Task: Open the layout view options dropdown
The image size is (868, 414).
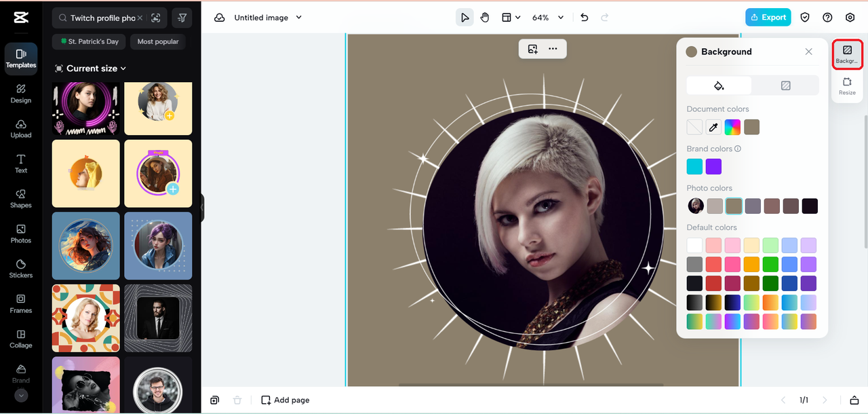Action: [x=511, y=18]
